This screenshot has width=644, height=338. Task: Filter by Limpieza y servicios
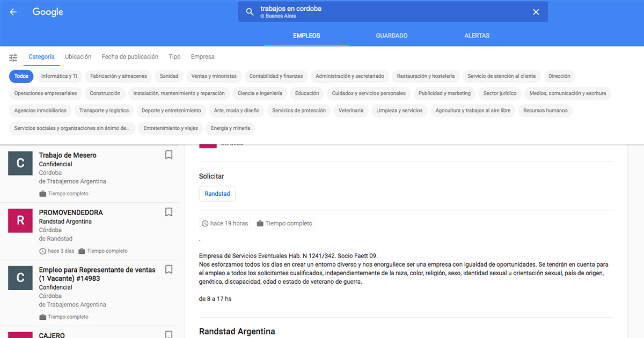[x=399, y=111]
